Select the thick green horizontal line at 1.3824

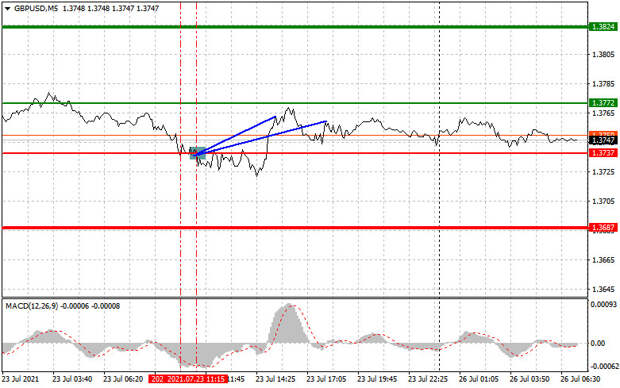pos(295,27)
